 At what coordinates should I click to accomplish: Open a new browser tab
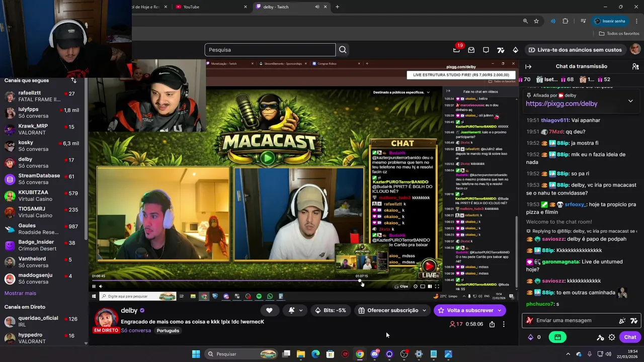point(337,7)
